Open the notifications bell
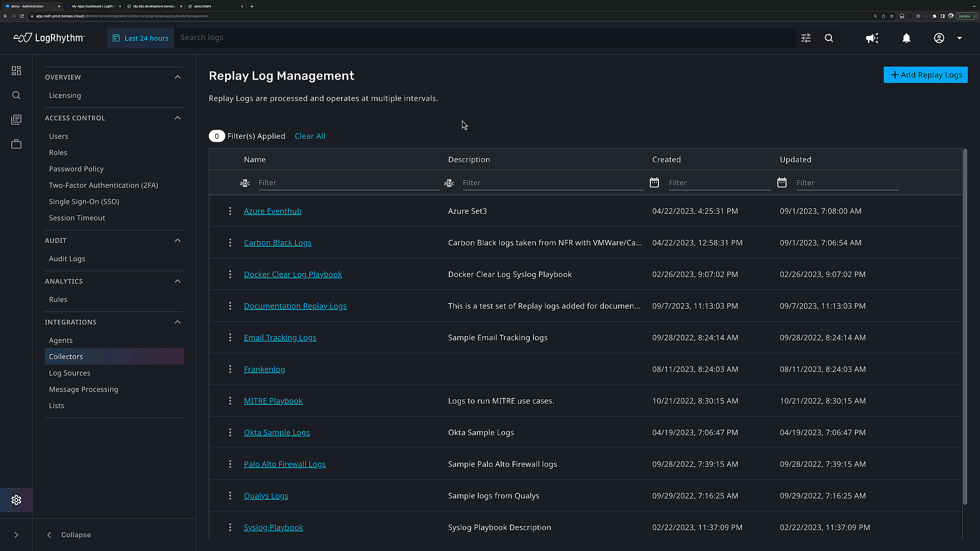 pos(906,38)
